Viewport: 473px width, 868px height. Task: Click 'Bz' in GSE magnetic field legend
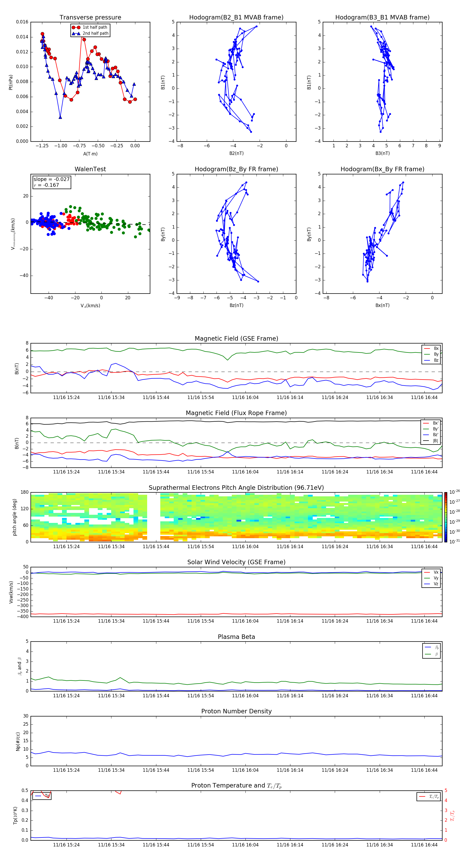pyautogui.click(x=431, y=360)
